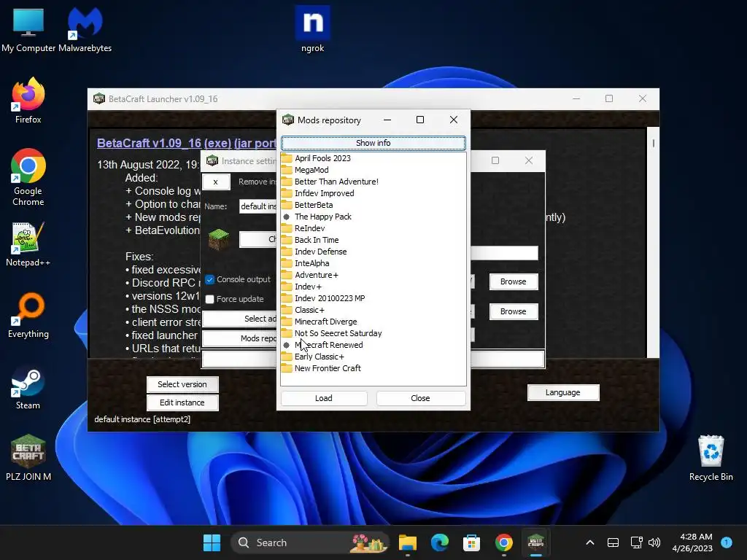
Task: Click Close in Mods repository dialog
Action: 420,398
